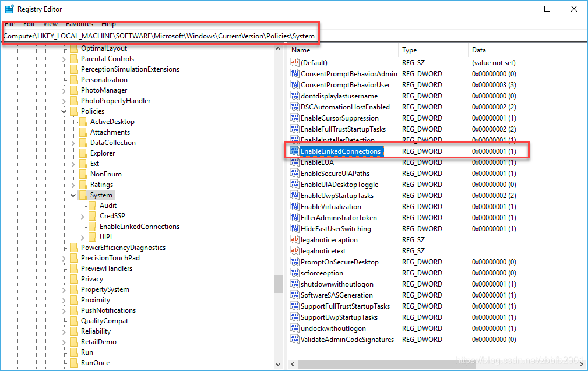Viewport: 588px width, 371px height.
Task: Select the SupportUwpStartupTasks value name
Action: [339, 317]
